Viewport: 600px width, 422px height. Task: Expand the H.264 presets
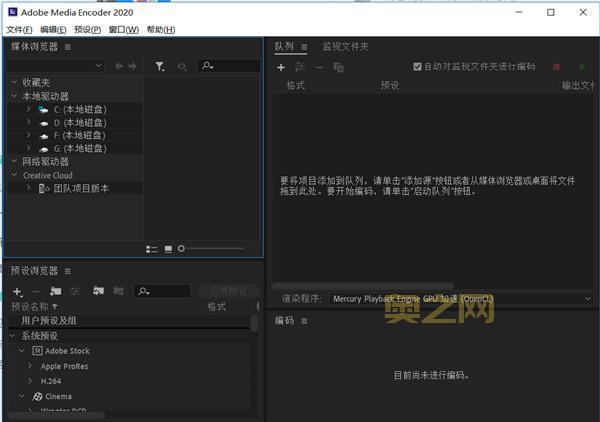point(30,381)
